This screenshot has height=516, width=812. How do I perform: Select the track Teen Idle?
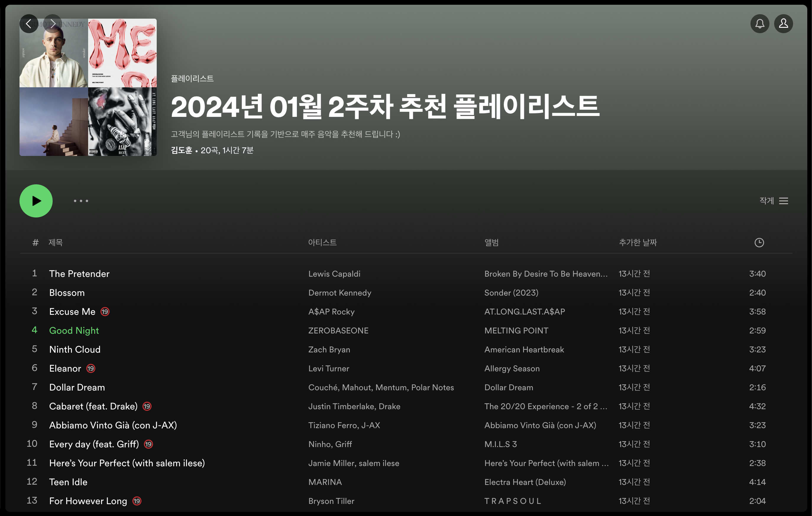(x=68, y=482)
